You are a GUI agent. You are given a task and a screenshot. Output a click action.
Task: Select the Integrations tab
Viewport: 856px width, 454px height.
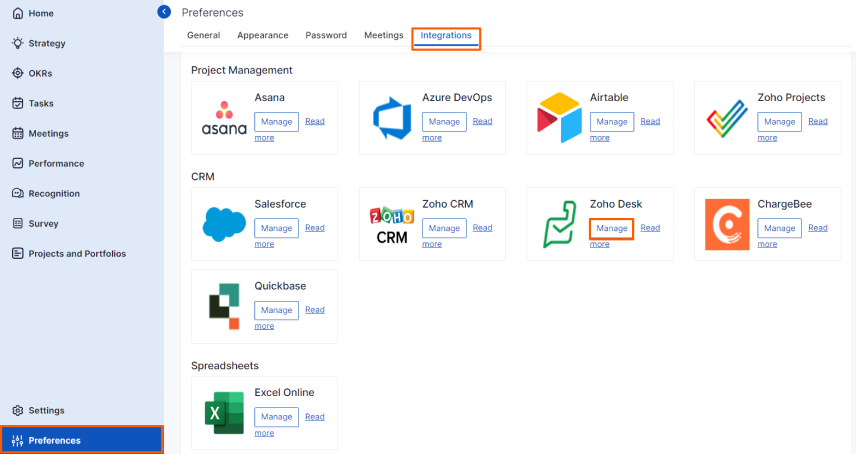pyautogui.click(x=446, y=35)
